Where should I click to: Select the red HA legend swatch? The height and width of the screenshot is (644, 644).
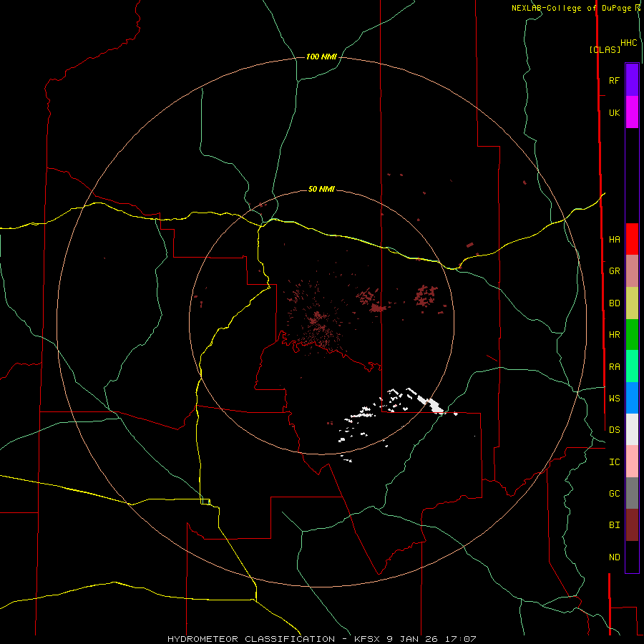632,239
